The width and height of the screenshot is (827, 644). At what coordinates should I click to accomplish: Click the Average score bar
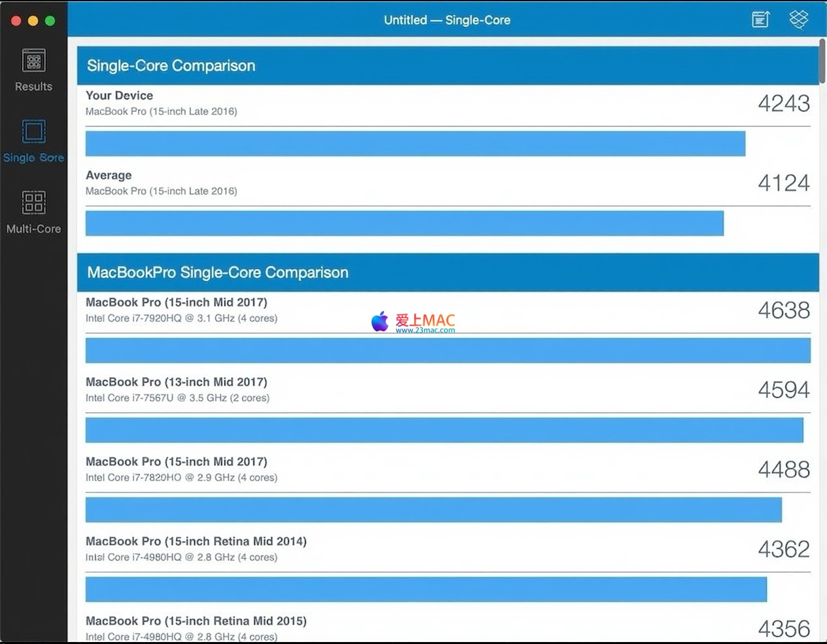point(404,223)
